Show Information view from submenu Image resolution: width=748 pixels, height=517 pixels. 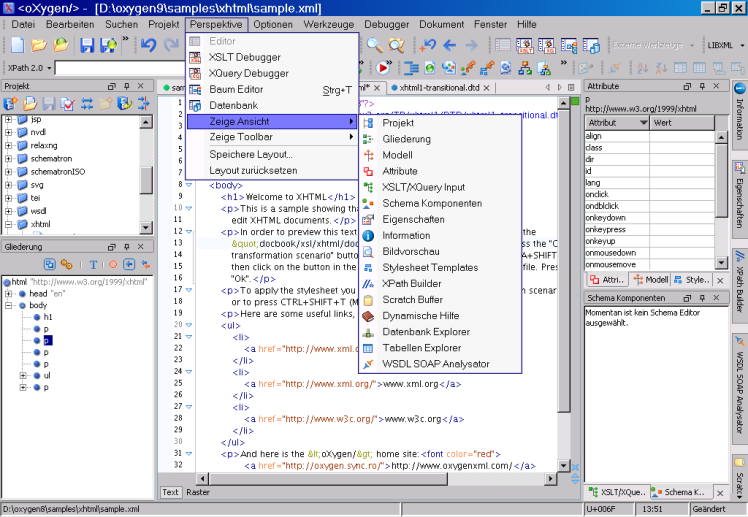coord(440,236)
